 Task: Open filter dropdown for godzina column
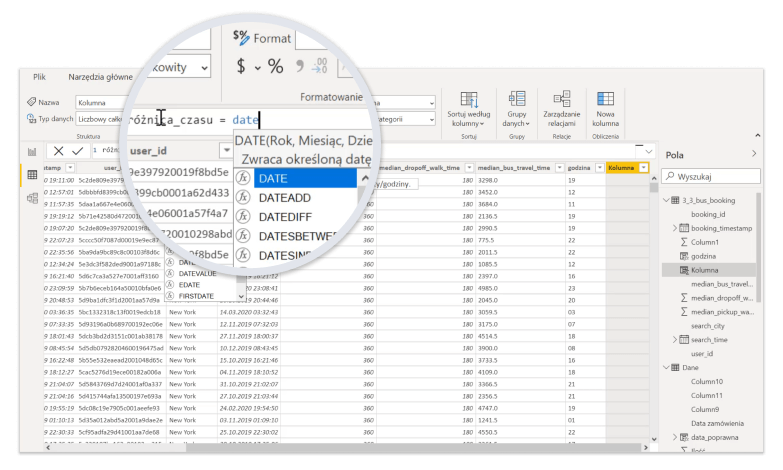(599, 168)
